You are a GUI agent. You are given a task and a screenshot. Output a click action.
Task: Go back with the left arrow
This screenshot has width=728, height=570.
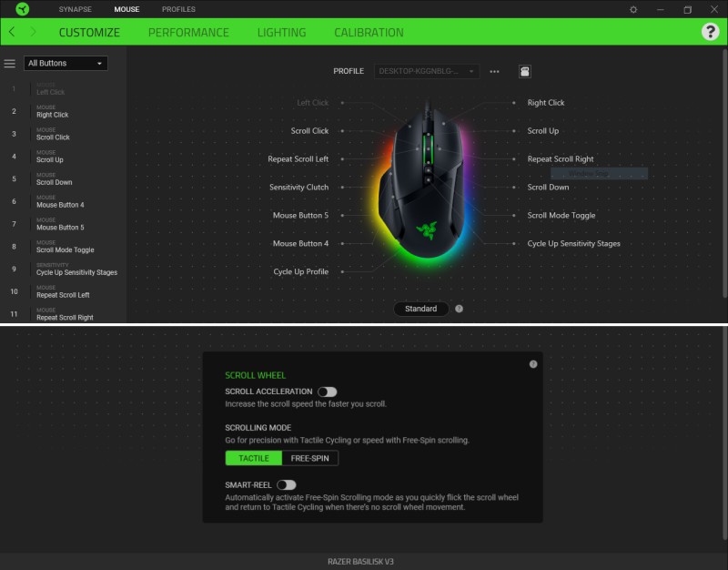(x=12, y=32)
